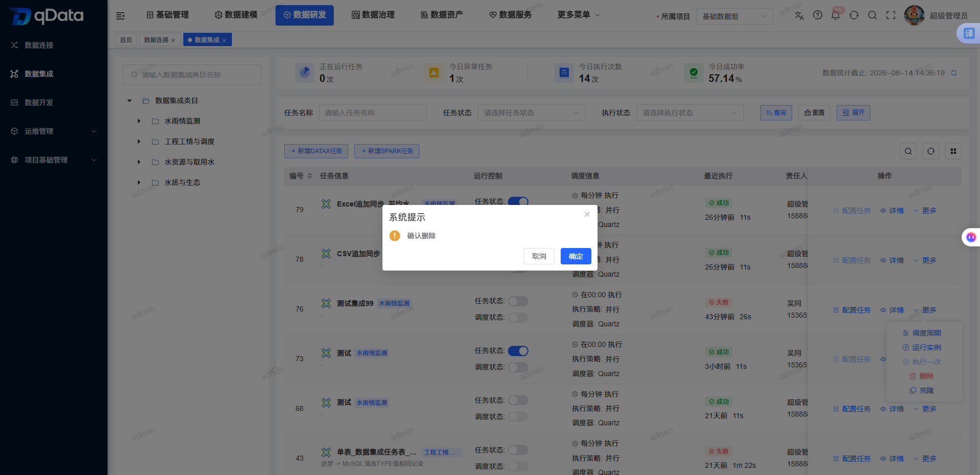Image resolution: width=980 pixels, height=475 pixels.
Task: Click table search toggle icon
Action: coord(908,151)
